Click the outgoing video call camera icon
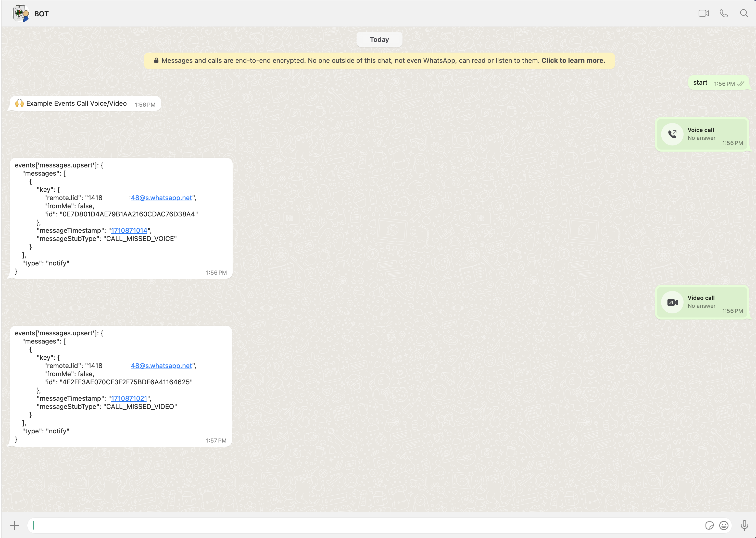Image resolution: width=756 pixels, height=538 pixels. [672, 302]
